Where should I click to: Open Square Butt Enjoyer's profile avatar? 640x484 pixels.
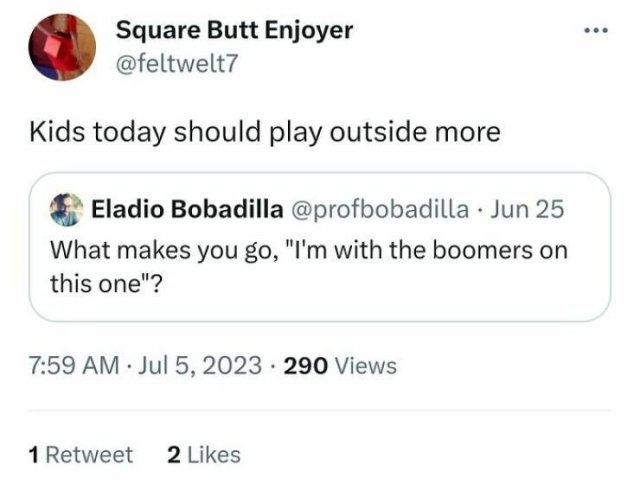pos(64,48)
